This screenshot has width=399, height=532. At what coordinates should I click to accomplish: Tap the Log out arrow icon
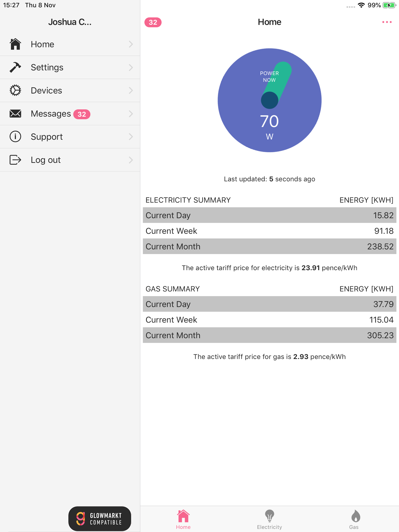click(15, 160)
